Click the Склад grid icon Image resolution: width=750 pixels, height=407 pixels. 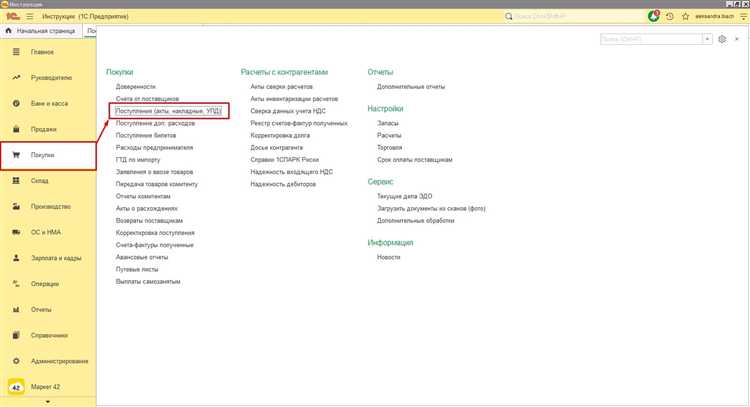point(16,181)
